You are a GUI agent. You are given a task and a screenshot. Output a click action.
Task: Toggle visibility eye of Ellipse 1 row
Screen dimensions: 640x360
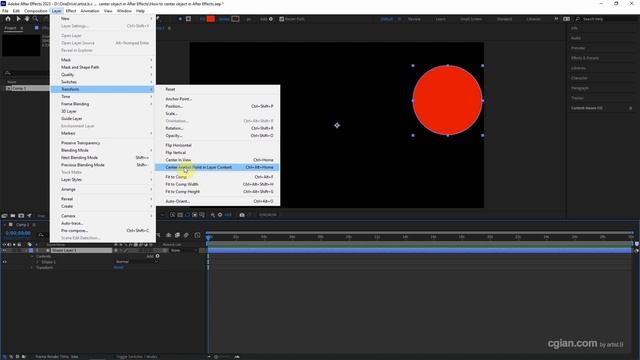pos(4,262)
